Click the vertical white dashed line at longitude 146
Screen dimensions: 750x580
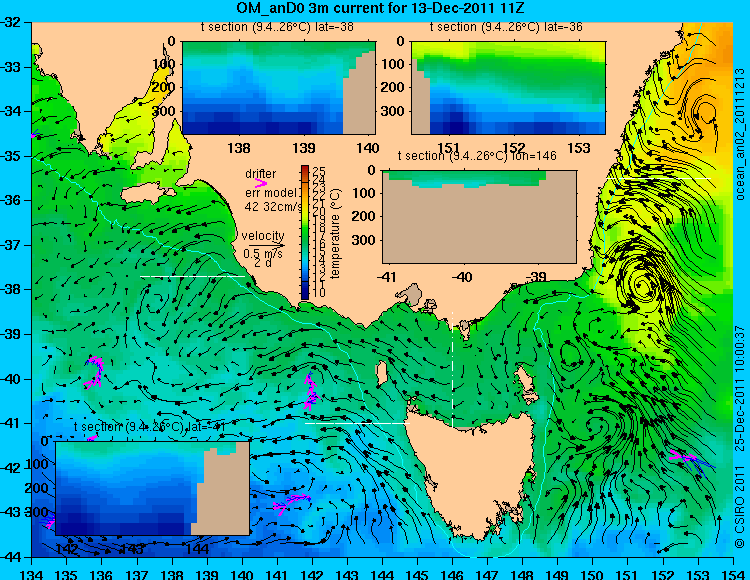pos(452,369)
